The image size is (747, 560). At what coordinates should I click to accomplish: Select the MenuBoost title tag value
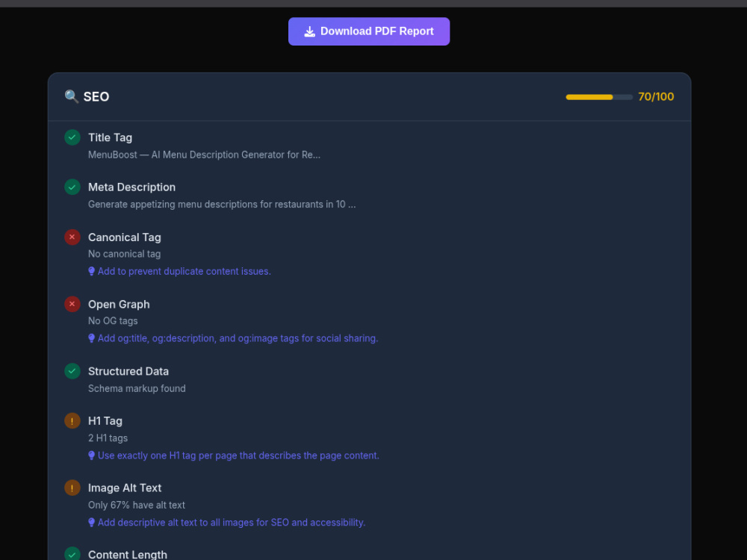[204, 155]
